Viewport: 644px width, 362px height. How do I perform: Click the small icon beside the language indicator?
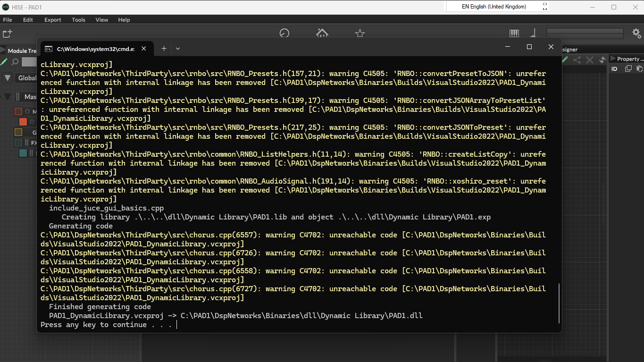545,7
